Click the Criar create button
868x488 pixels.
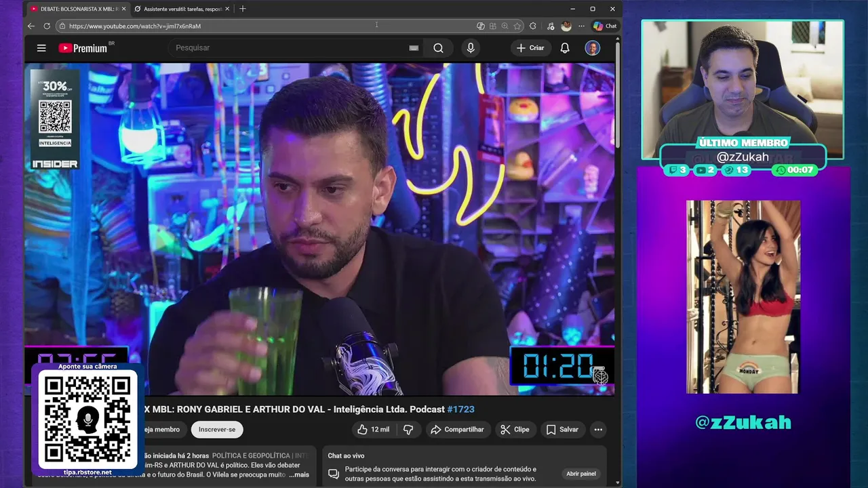(530, 48)
